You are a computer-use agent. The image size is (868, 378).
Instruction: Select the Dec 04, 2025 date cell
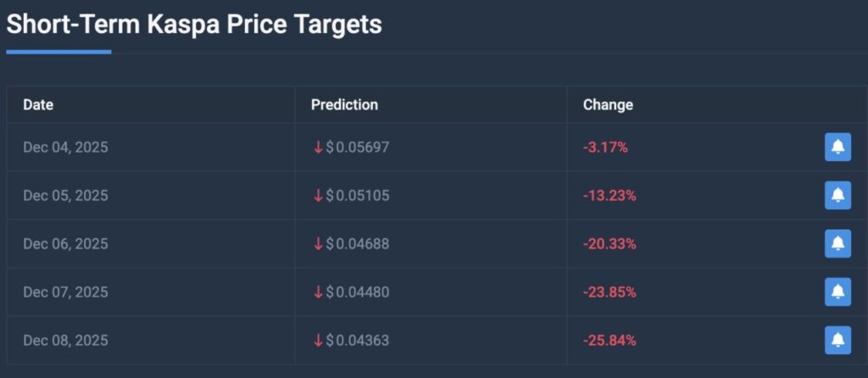[x=65, y=147]
